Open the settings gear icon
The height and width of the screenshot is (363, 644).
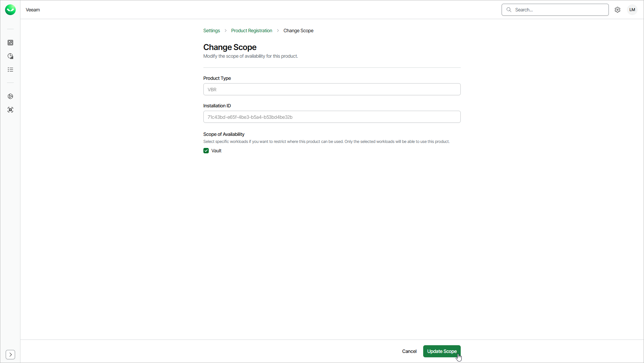click(618, 10)
